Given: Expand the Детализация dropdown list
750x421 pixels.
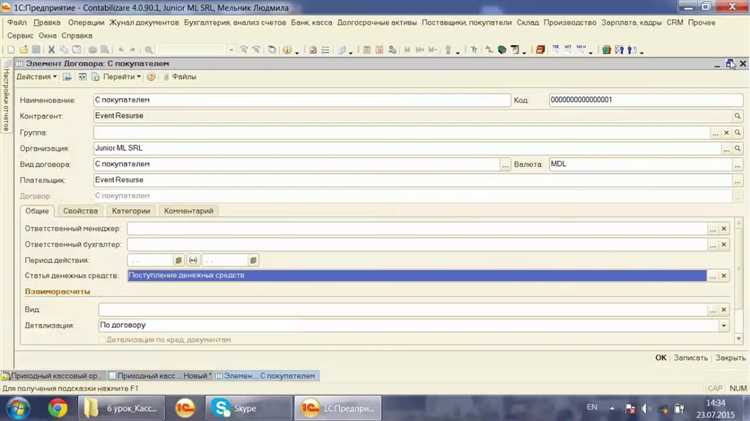Looking at the screenshot, I should (724, 325).
